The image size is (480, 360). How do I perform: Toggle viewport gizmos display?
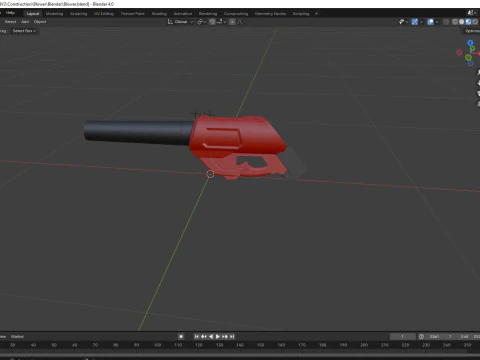(415, 22)
